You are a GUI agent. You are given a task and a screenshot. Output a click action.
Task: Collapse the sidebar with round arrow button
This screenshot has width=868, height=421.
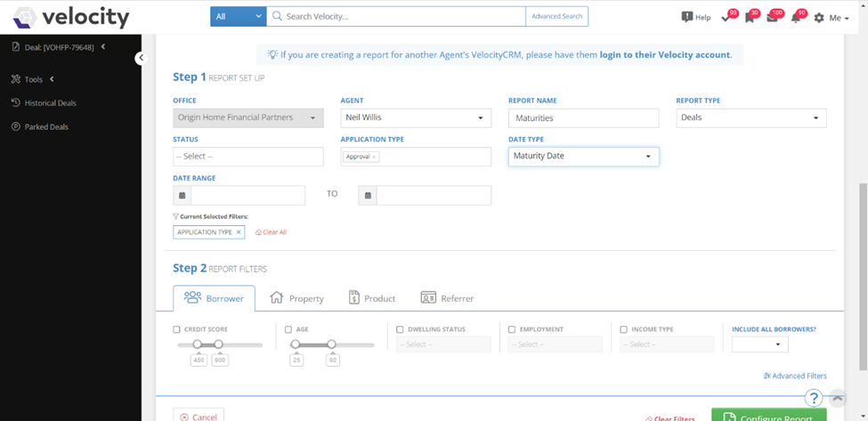click(142, 58)
